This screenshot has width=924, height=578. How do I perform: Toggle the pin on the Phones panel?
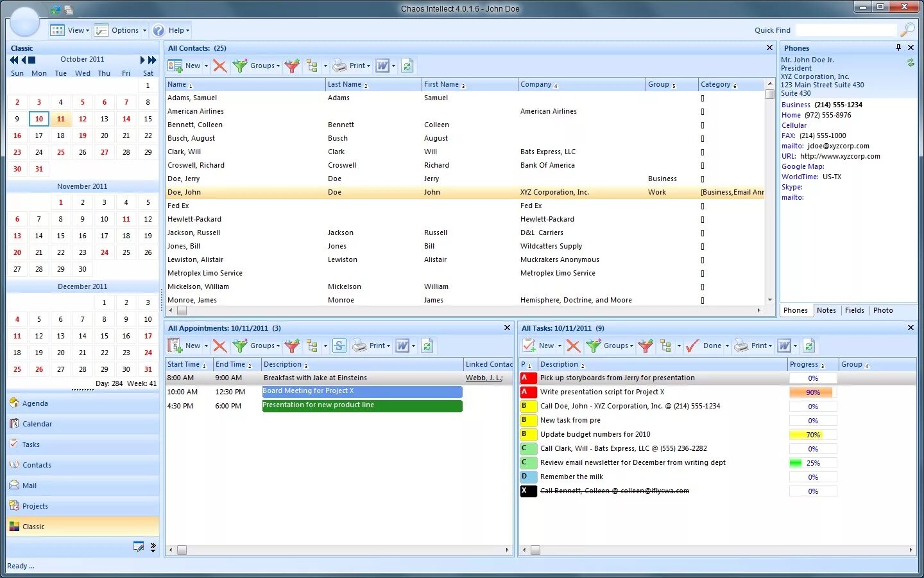[x=898, y=48]
